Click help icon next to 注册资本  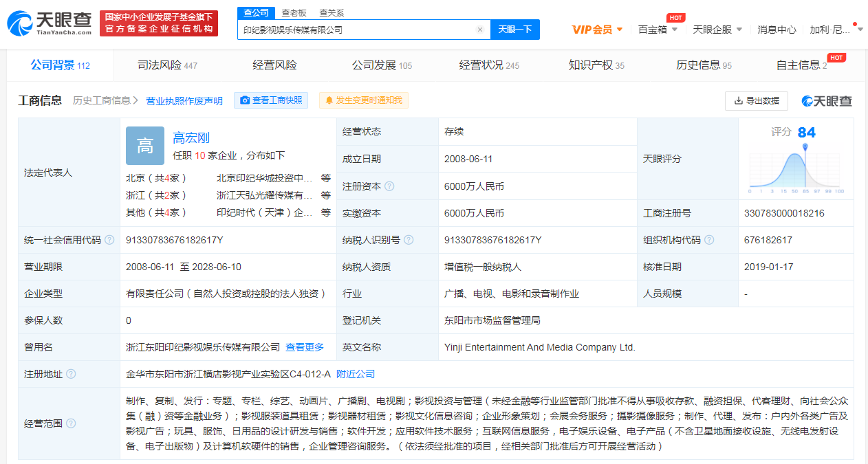(x=390, y=186)
